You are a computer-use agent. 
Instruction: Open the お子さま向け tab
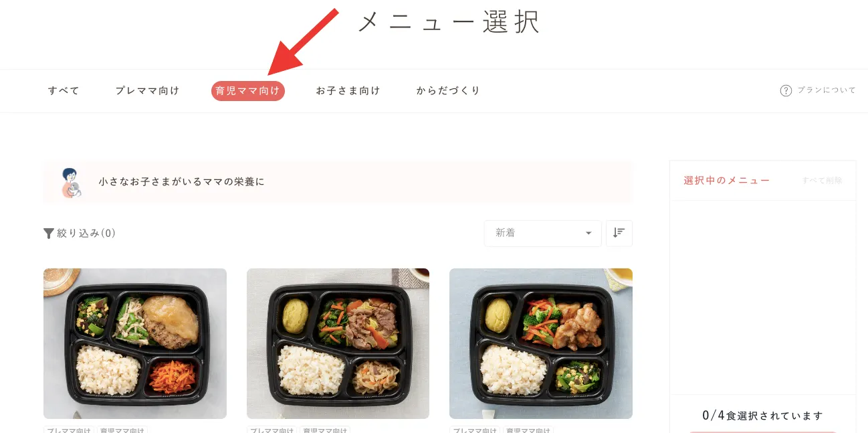pyautogui.click(x=348, y=90)
